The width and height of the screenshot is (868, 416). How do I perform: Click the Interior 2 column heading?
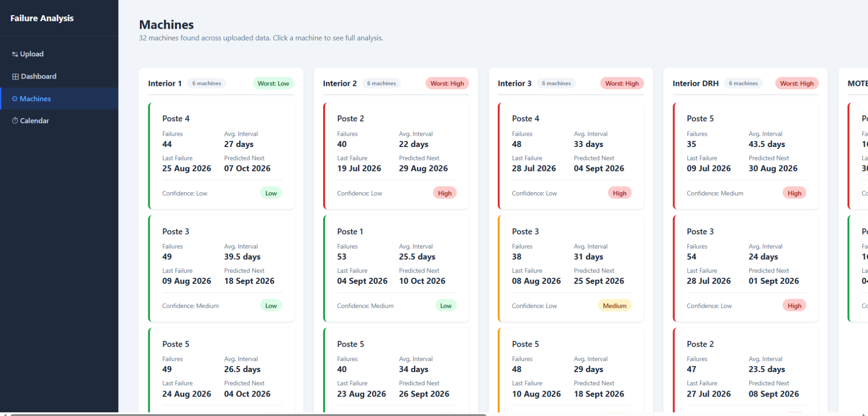pos(340,83)
